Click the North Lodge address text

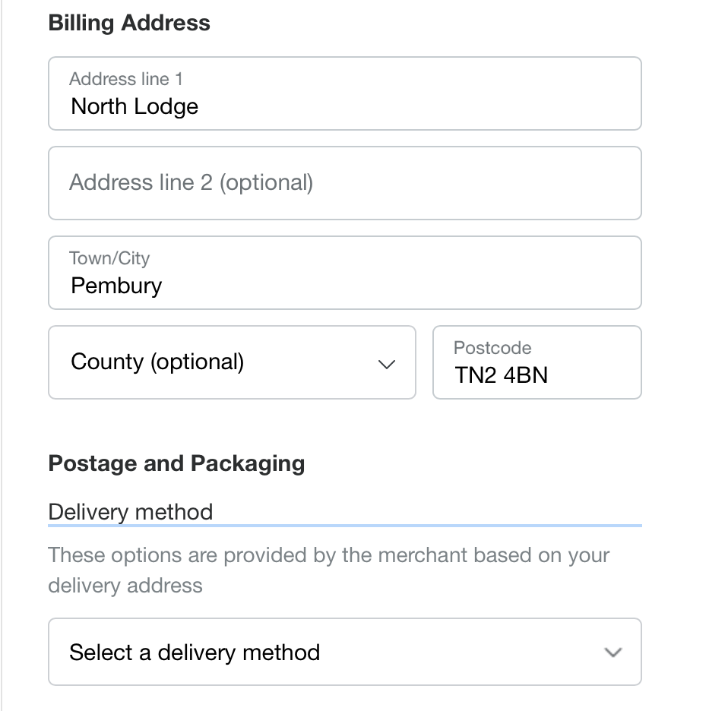(x=135, y=106)
